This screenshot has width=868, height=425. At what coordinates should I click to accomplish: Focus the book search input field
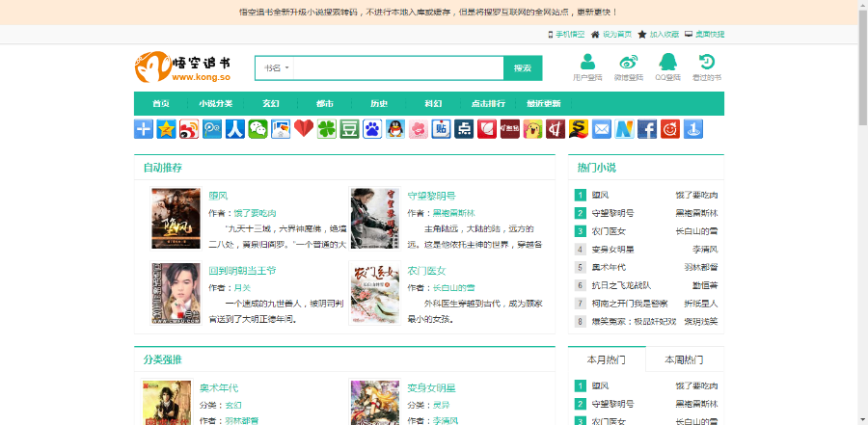click(398, 68)
